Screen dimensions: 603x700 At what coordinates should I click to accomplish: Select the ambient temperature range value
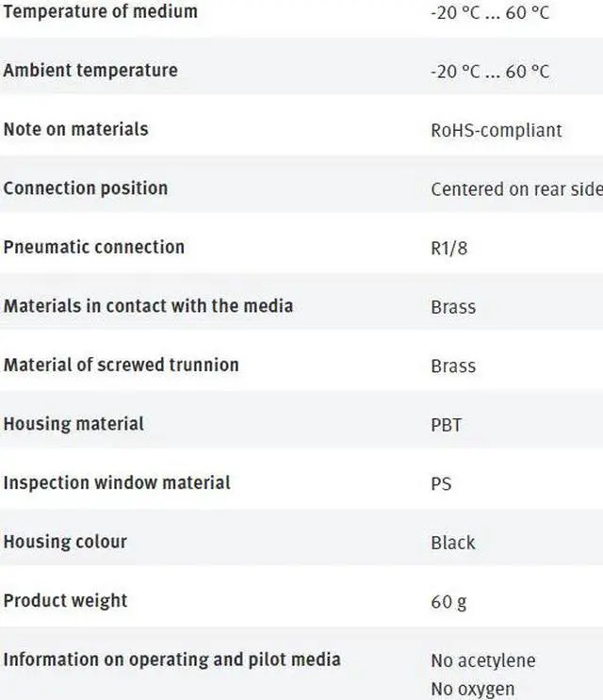click(x=489, y=72)
